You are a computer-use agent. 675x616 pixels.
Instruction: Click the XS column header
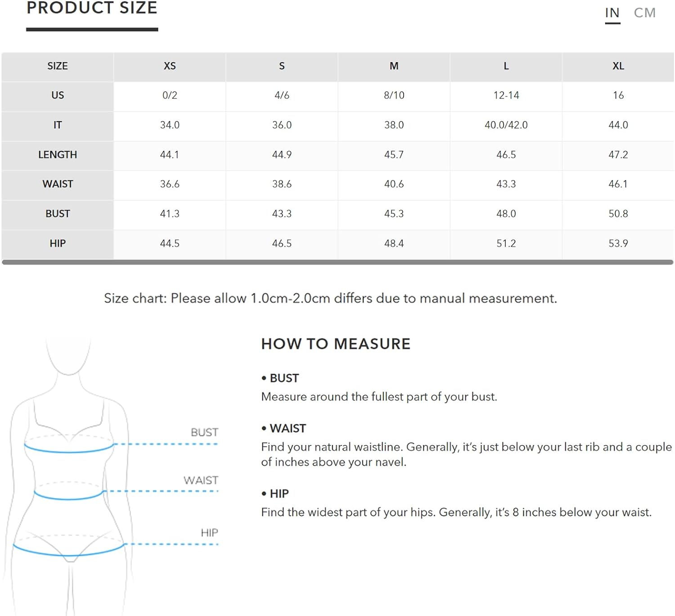(170, 66)
